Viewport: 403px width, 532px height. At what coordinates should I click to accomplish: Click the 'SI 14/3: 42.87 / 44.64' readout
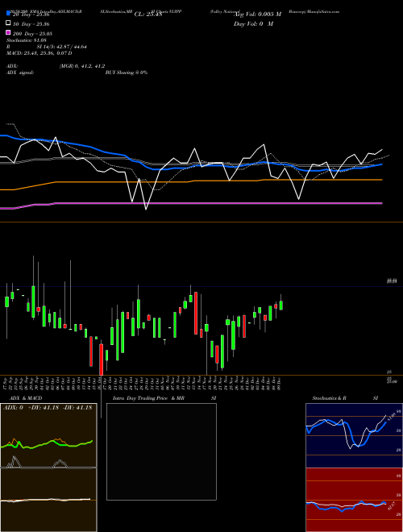[x=61, y=47]
